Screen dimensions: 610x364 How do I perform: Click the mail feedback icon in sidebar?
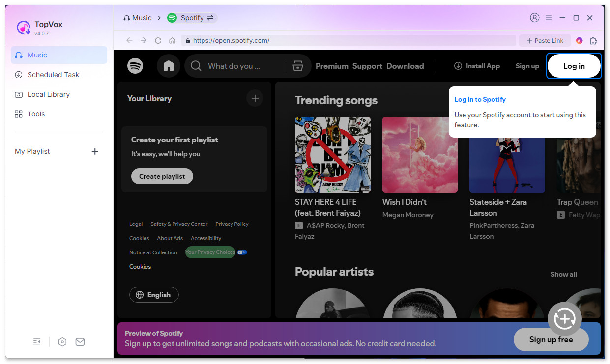[80, 342]
